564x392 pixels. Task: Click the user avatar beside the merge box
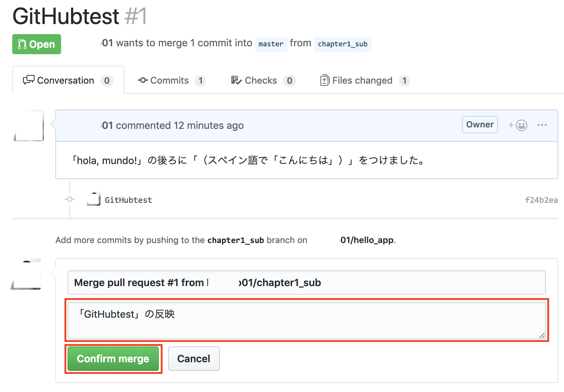[26, 274]
